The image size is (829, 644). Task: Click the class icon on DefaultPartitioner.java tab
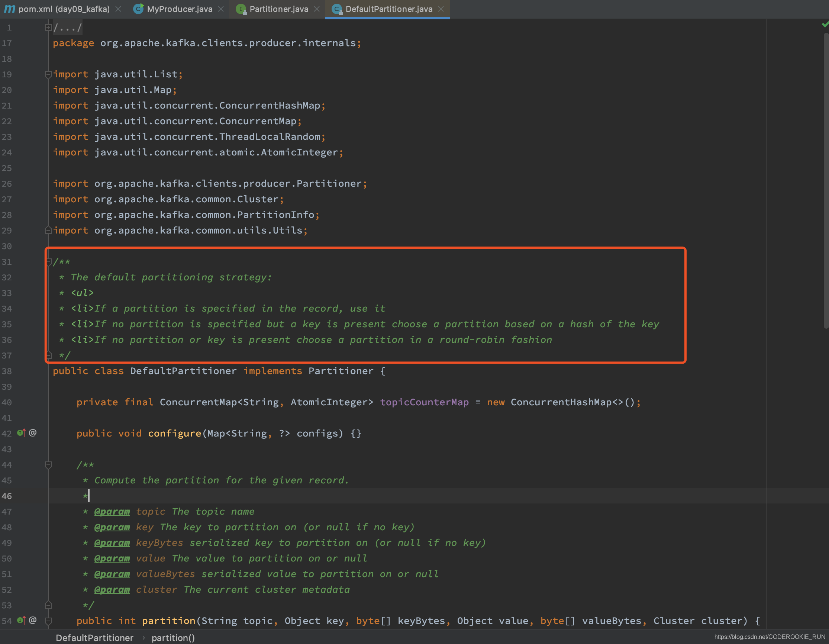337,9
